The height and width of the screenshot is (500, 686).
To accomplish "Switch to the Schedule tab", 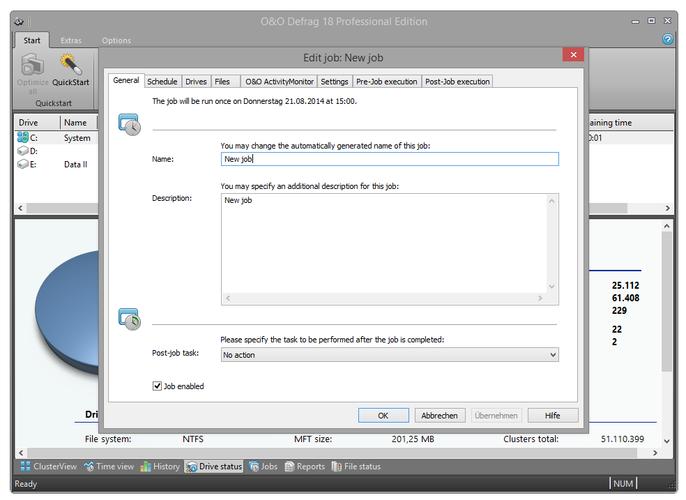I will pos(162,81).
